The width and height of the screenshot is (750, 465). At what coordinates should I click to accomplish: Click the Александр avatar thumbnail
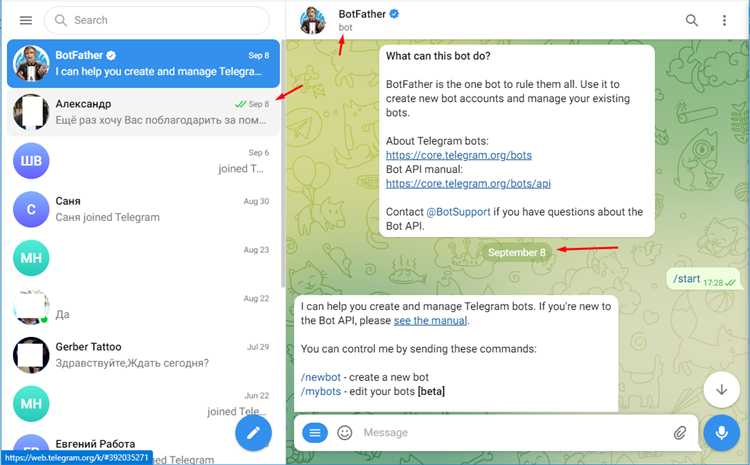coord(31,112)
